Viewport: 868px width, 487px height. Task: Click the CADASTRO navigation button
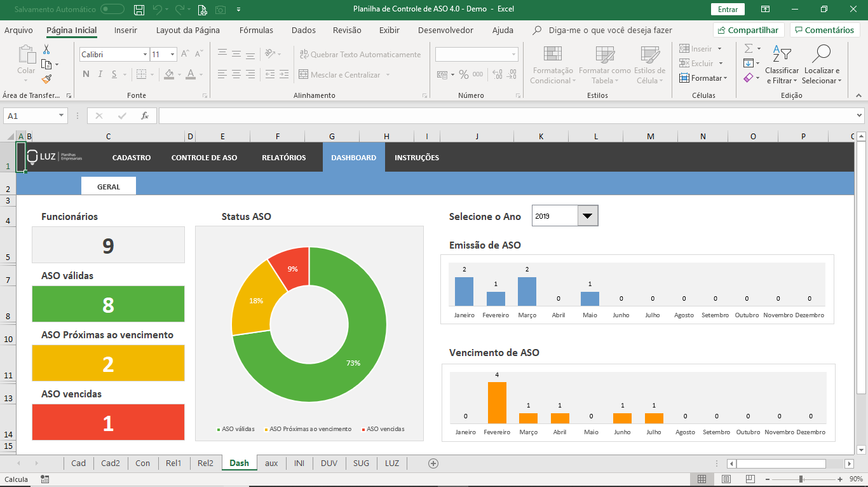point(132,158)
